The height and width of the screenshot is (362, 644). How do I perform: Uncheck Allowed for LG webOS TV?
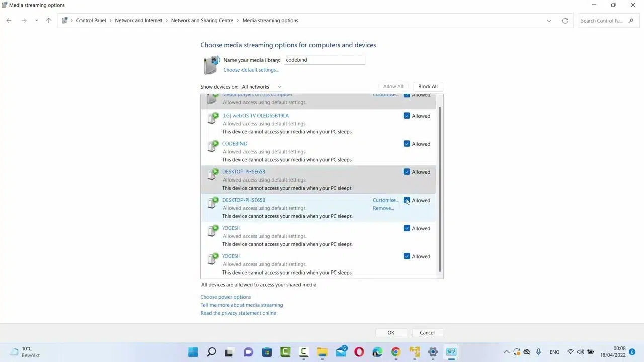tap(407, 116)
